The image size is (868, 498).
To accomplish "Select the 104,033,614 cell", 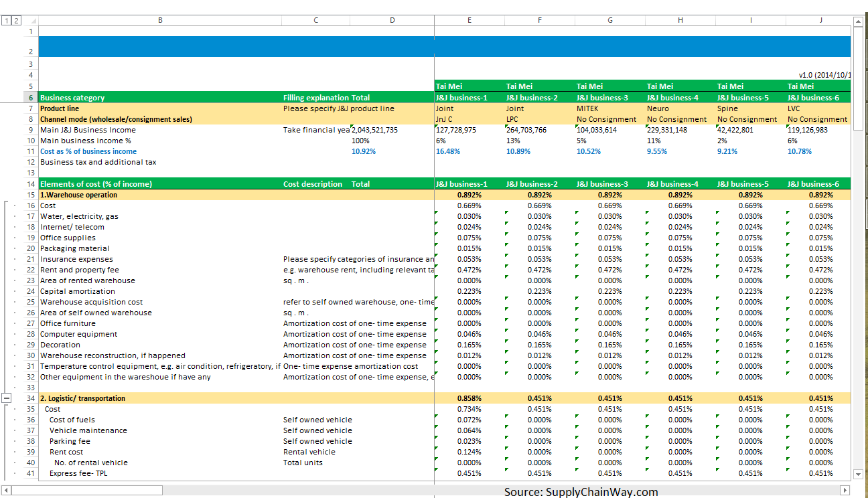I will tap(610, 130).
